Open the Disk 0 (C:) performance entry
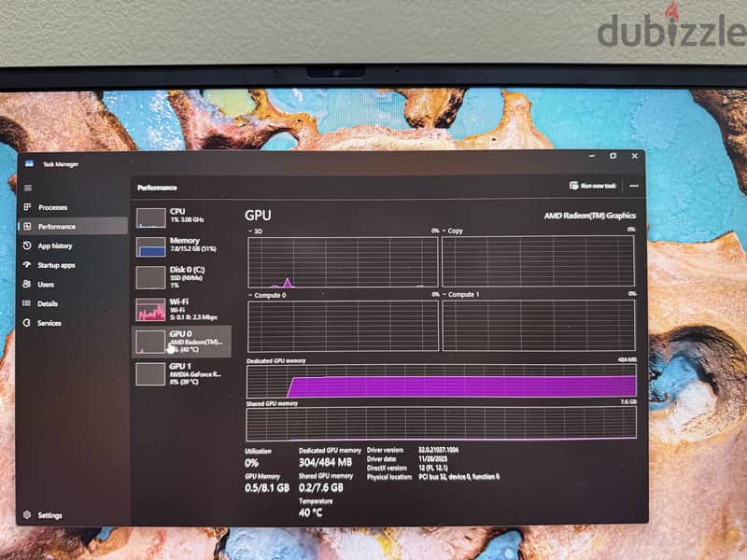Image resolution: width=747 pixels, height=560 pixels. [x=182, y=277]
